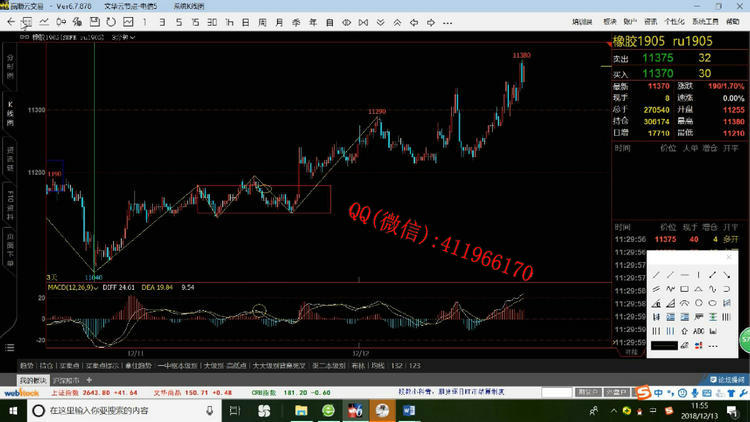
Task: Open the 帮助 menu
Action: [x=731, y=20]
